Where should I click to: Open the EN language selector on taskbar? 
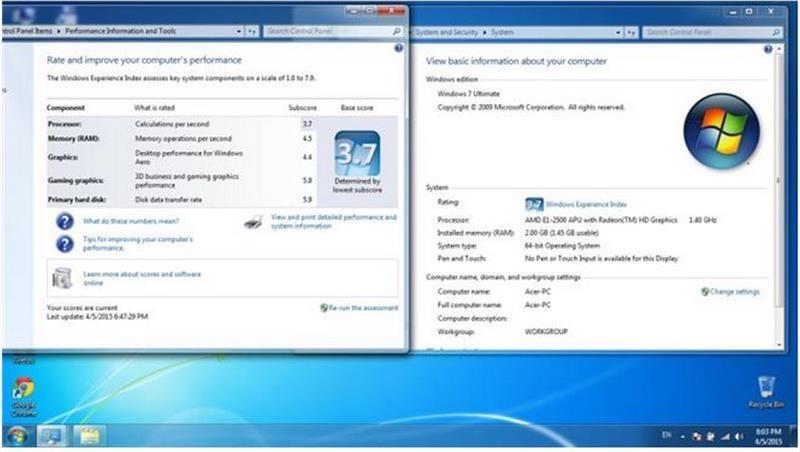pyautogui.click(x=666, y=435)
